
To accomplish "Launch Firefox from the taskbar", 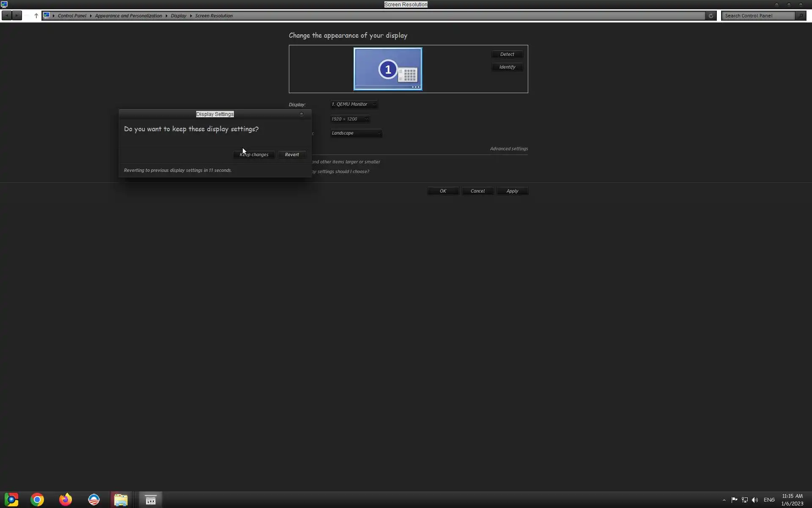I will 66,500.
